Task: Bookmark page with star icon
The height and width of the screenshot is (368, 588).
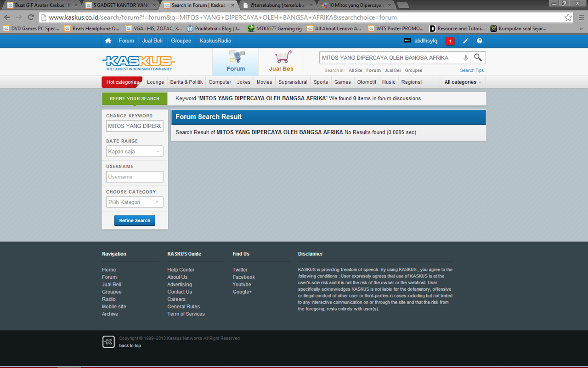Action: click(x=568, y=17)
